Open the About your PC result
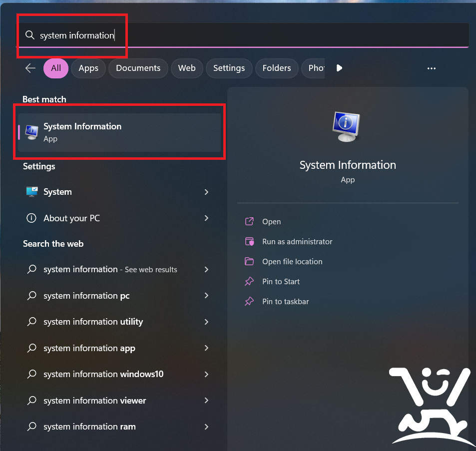 click(x=119, y=218)
